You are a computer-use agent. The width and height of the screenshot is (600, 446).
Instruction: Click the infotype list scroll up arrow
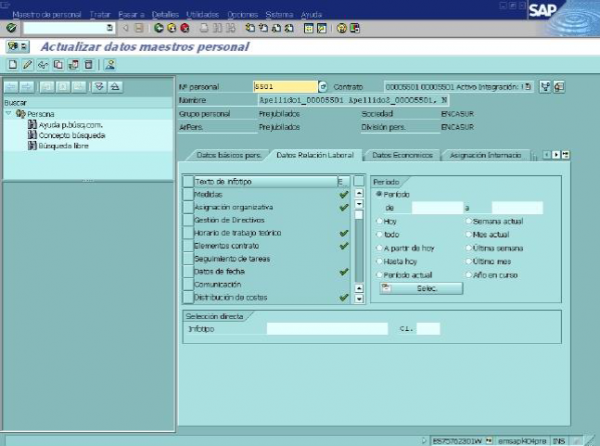coord(359,193)
